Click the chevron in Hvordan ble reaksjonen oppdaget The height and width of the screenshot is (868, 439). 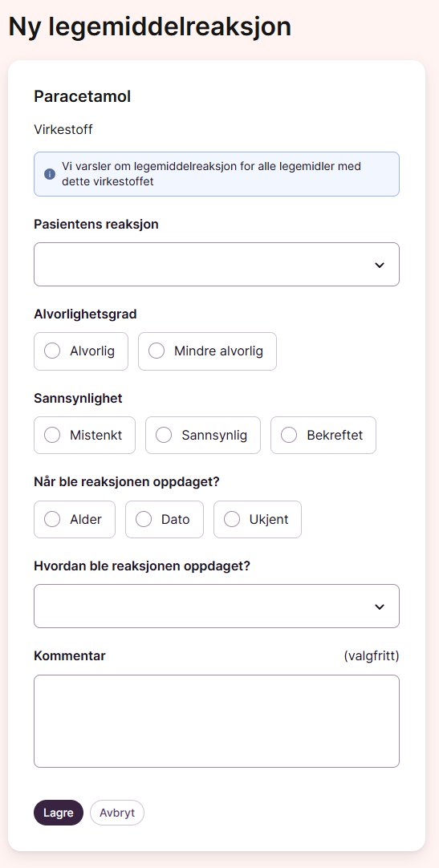380,606
